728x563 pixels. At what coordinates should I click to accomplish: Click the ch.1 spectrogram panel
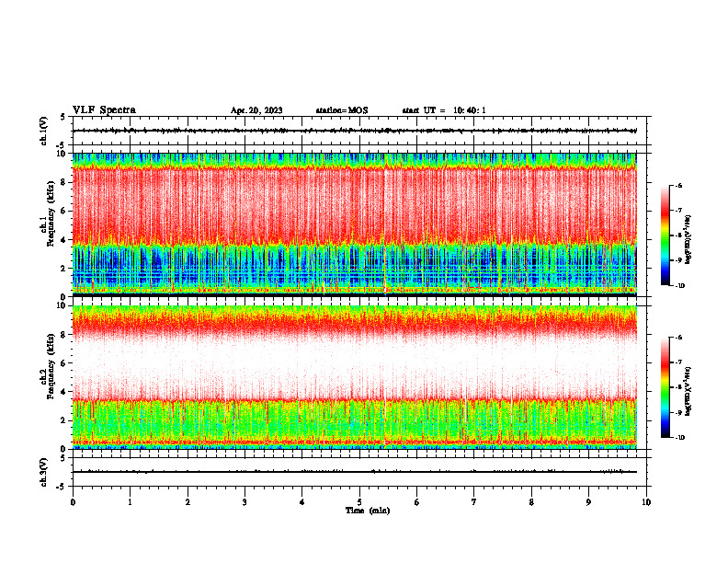[354, 224]
